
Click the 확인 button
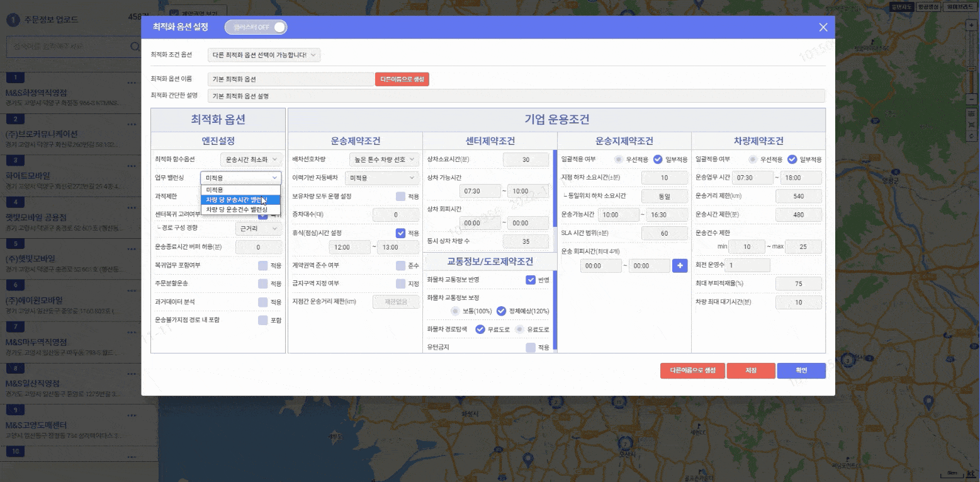(x=801, y=370)
